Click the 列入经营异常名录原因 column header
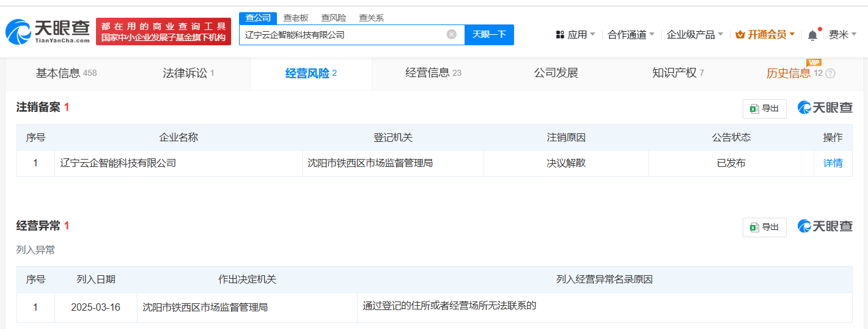868x329 pixels. [x=605, y=279]
